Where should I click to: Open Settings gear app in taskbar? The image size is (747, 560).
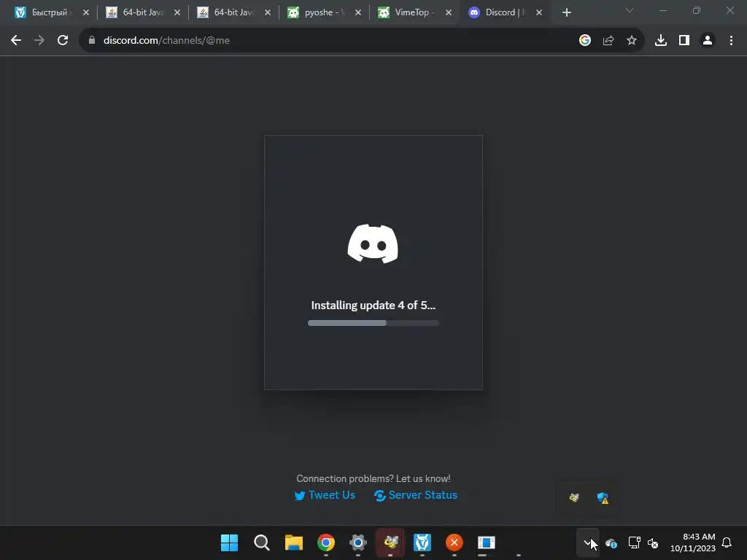[x=357, y=542]
